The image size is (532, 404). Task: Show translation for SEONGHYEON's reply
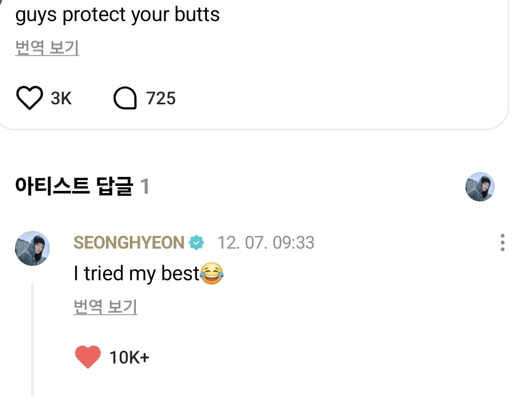coord(104,306)
